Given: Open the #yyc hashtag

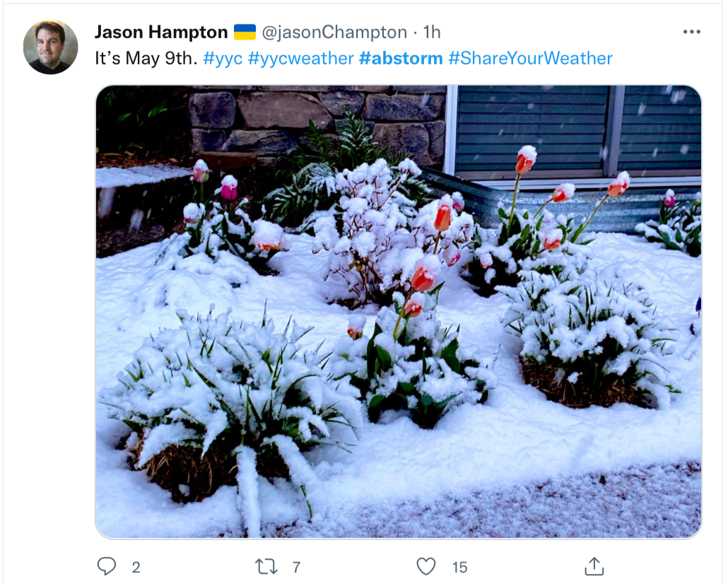Looking at the screenshot, I should click(223, 59).
